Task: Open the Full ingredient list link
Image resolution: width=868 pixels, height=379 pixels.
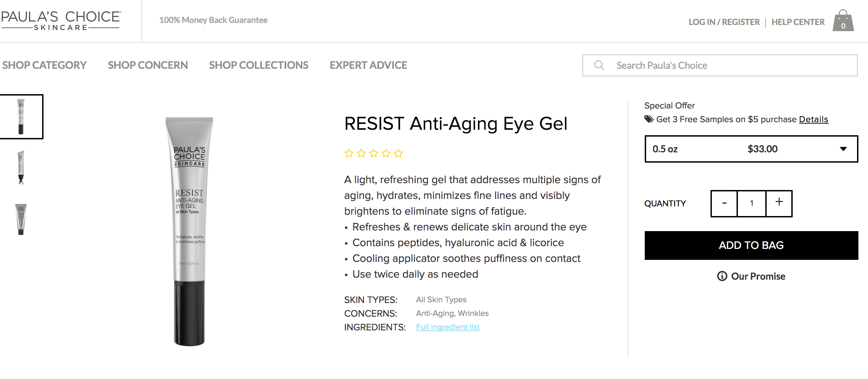Action: click(448, 327)
